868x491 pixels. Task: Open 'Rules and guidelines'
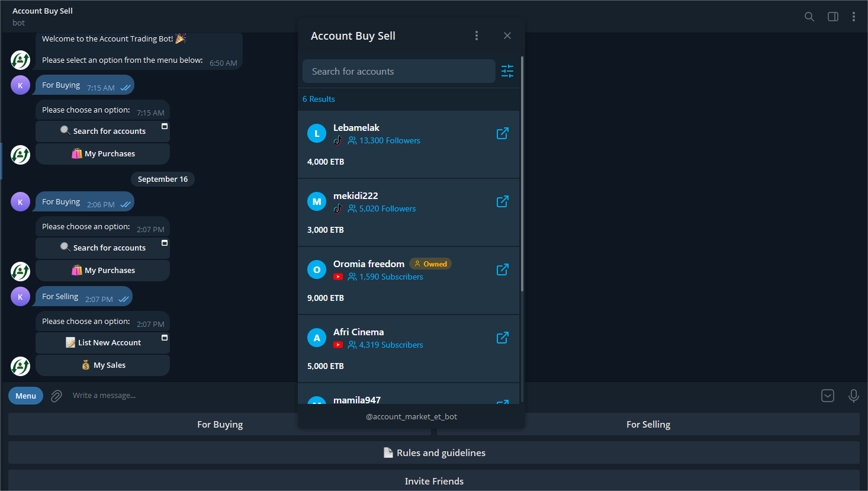434,453
